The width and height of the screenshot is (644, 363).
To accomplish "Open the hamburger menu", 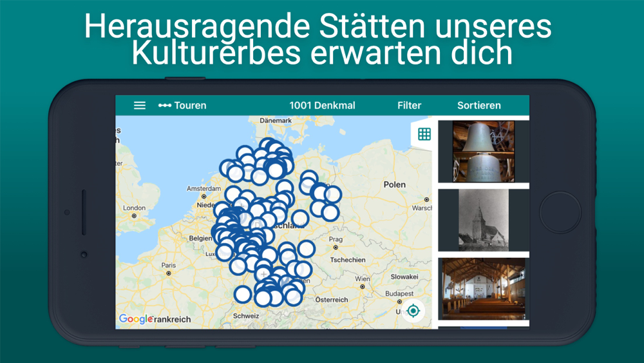I will coord(140,105).
